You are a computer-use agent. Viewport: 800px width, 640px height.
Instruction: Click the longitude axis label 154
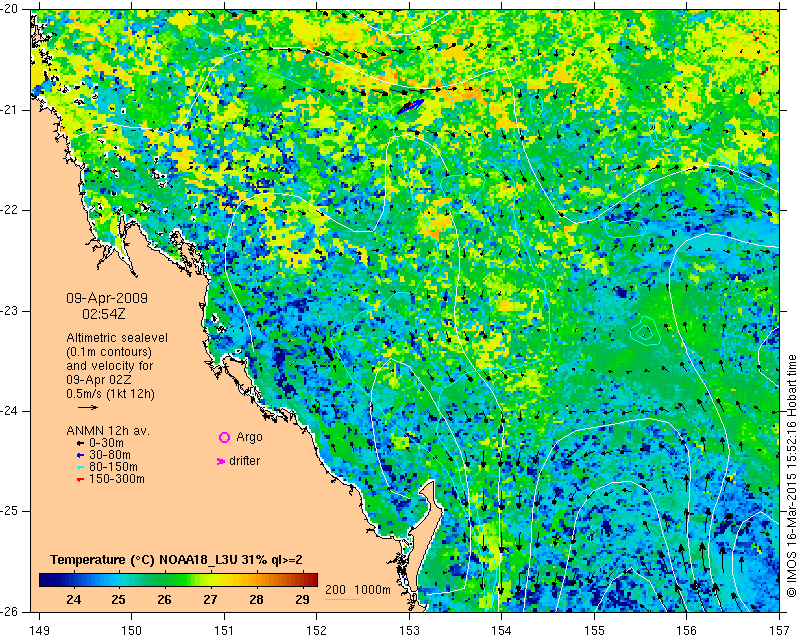(502, 631)
